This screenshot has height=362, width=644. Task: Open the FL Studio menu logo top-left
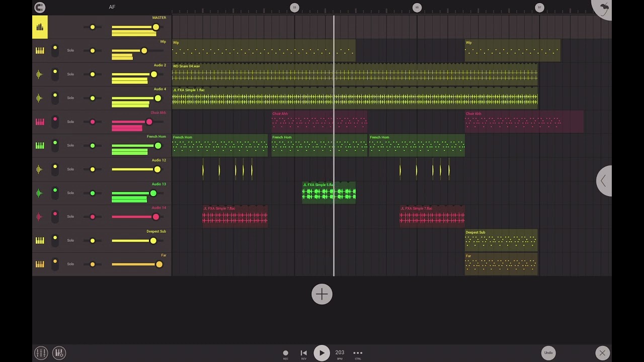tap(40, 7)
